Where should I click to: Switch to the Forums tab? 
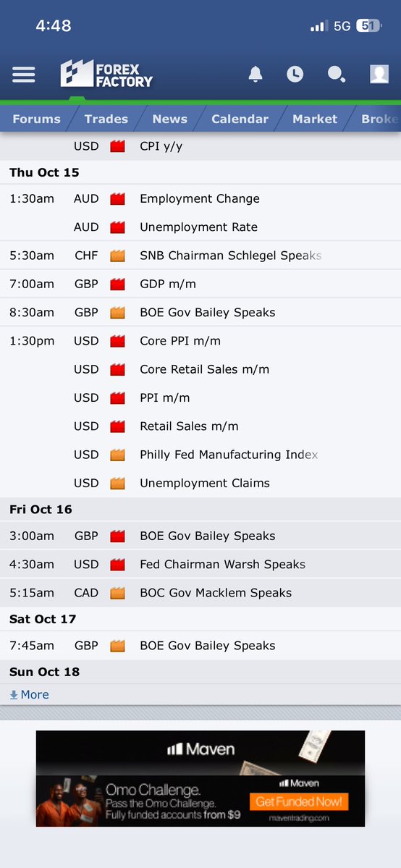pyautogui.click(x=37, y=119)
